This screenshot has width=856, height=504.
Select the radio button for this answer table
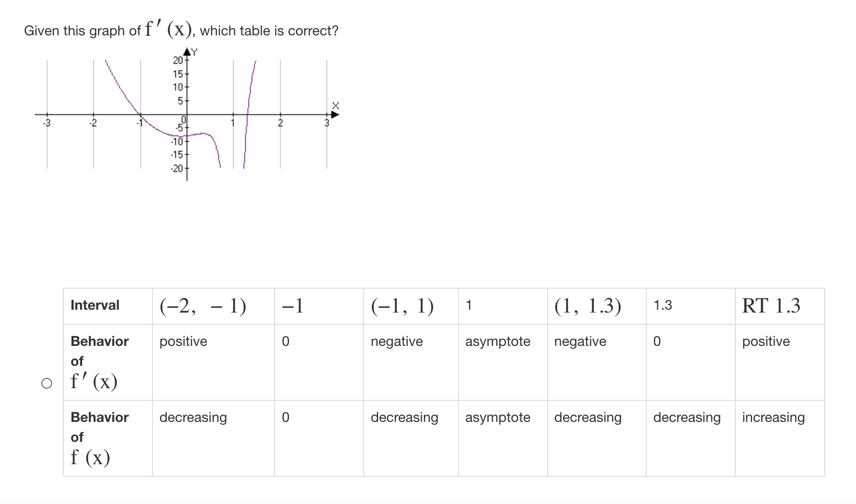(x=46, y=382)
